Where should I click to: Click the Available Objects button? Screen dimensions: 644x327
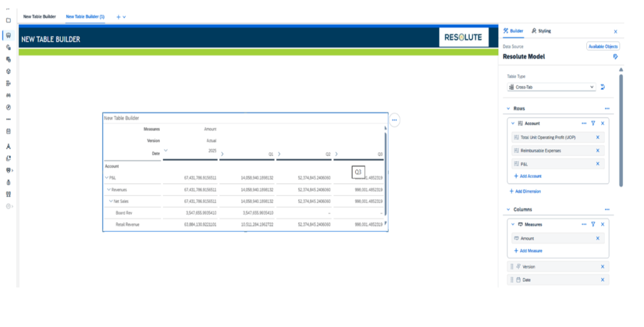602,47
